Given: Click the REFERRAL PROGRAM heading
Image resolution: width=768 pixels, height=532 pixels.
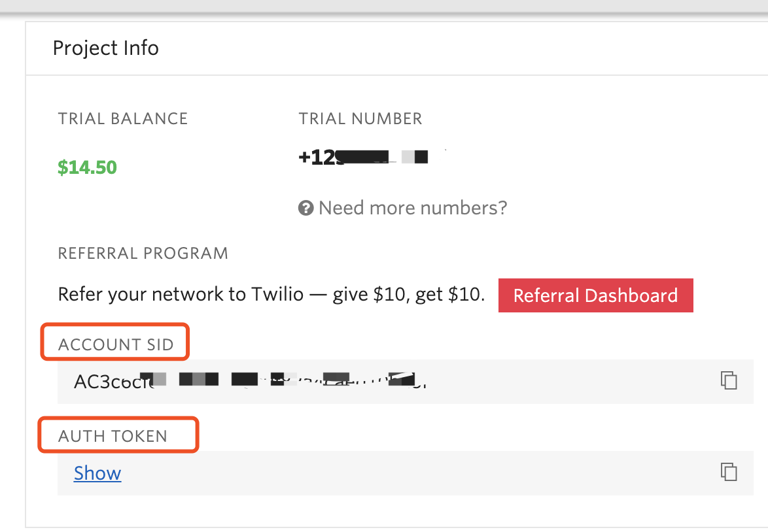Looking at the screenshot, I should pos(143,254).
